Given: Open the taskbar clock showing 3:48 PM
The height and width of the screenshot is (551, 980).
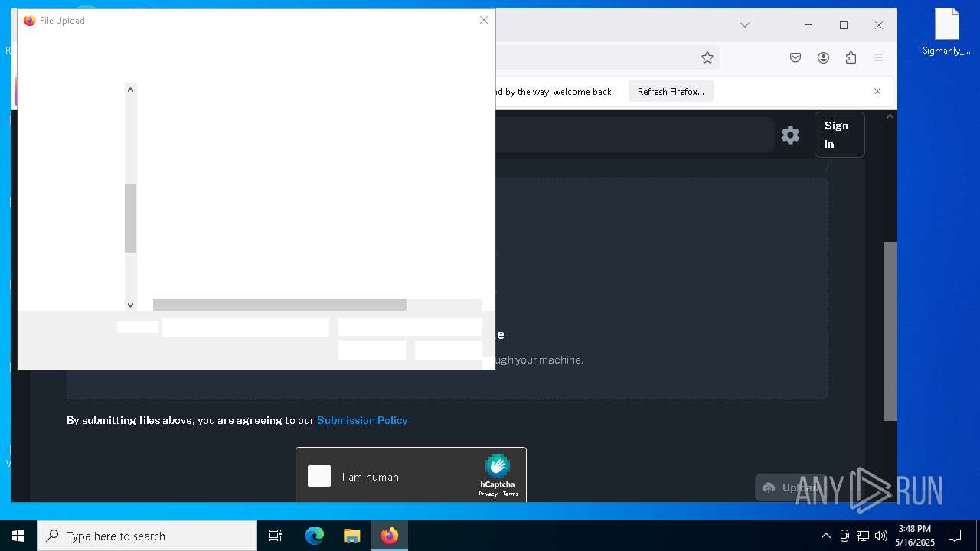Looking at the screenshot, I should point(915,536).
